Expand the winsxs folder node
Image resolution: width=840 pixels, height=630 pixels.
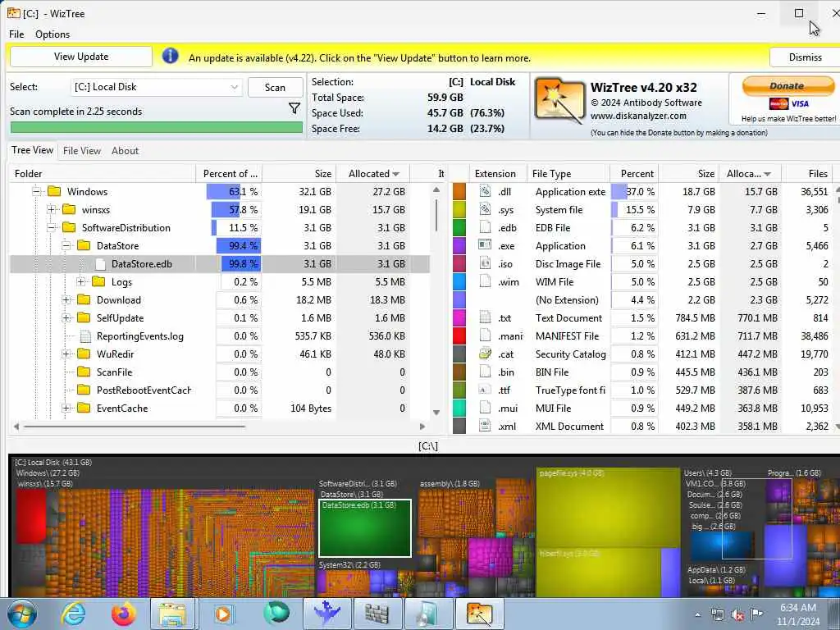pos(52,209)
